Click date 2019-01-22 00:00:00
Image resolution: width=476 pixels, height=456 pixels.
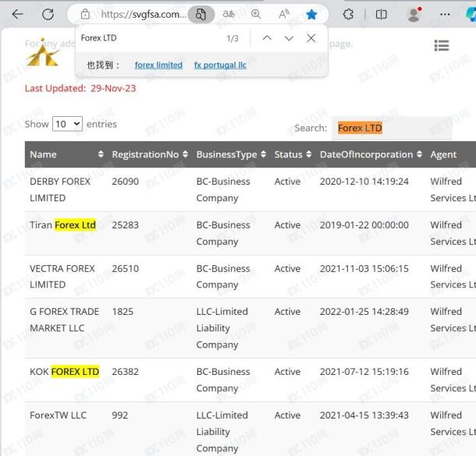(364, 225)
